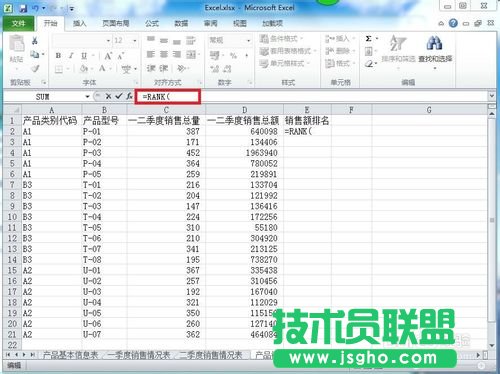Switch to the 插入 Insert tab
The image size is (500, 374).
80,23
